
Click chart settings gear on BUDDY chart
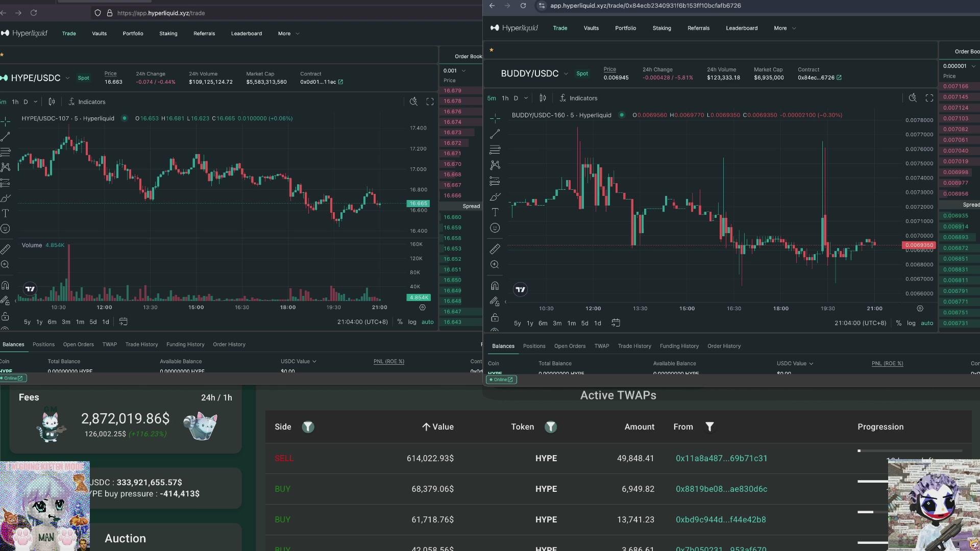point(920,309)
